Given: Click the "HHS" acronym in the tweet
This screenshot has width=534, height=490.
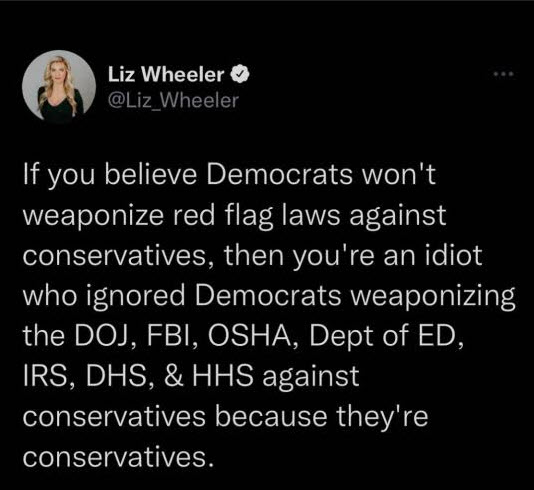Looking at the screenshot, I should click(x=224, y=376).
